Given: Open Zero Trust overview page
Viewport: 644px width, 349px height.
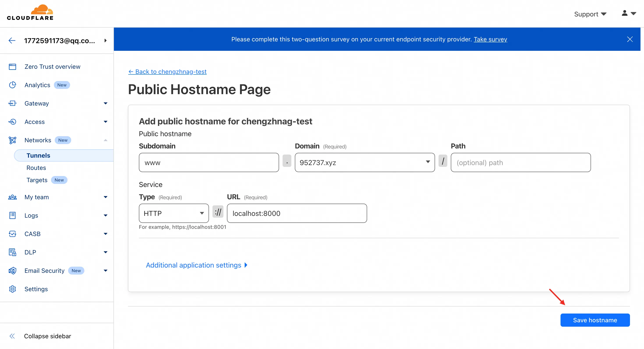Looking at the screenshot, I should tap(52, 67).
